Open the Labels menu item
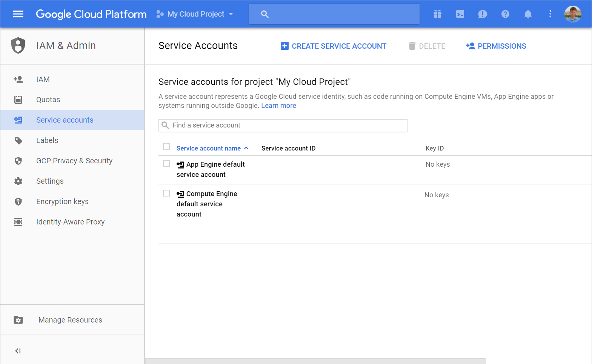592x364 pixels. click(72, 140)
